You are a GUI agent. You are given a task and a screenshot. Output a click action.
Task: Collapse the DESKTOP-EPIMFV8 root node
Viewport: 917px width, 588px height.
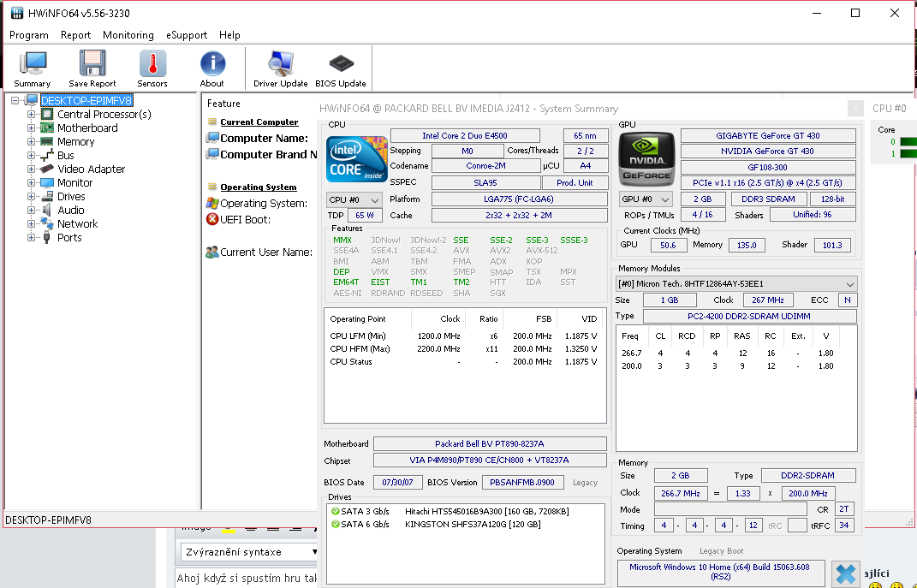tap(15, 100)
